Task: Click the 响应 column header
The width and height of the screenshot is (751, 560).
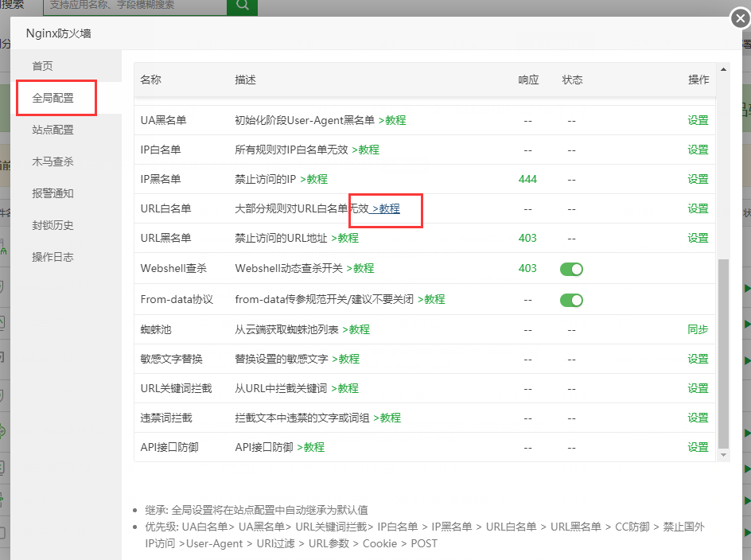Action: click(529, 80)
